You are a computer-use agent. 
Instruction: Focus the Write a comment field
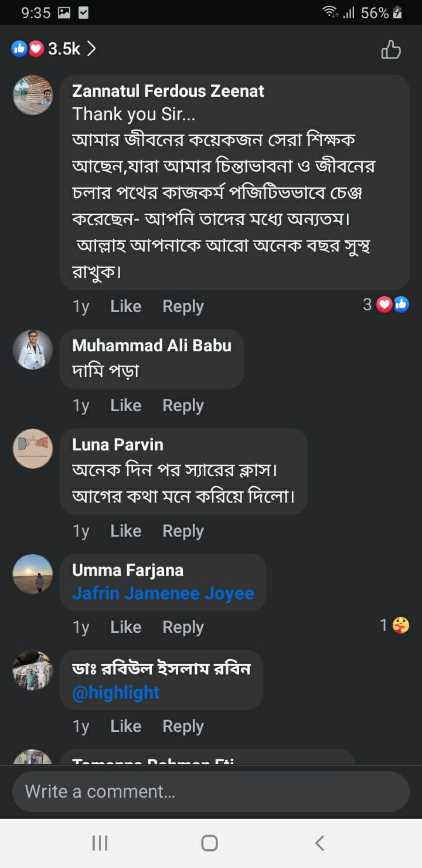click(x=210, y=792)
